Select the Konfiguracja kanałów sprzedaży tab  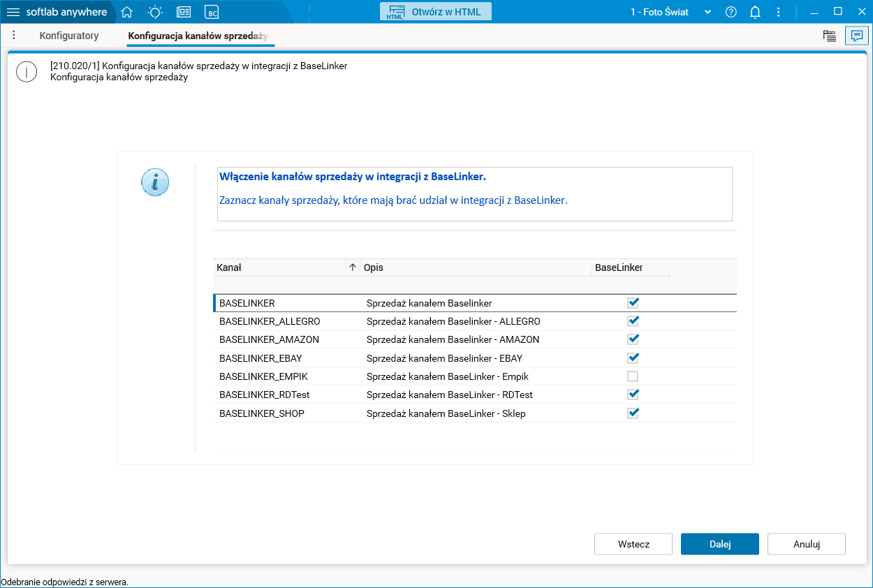coord(198,36)
